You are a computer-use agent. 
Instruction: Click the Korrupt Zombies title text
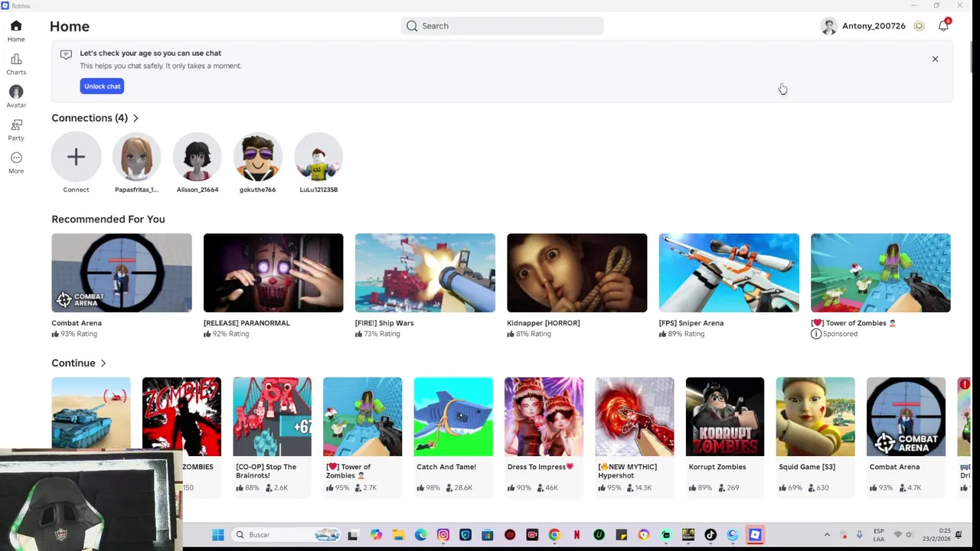point(717,467)
